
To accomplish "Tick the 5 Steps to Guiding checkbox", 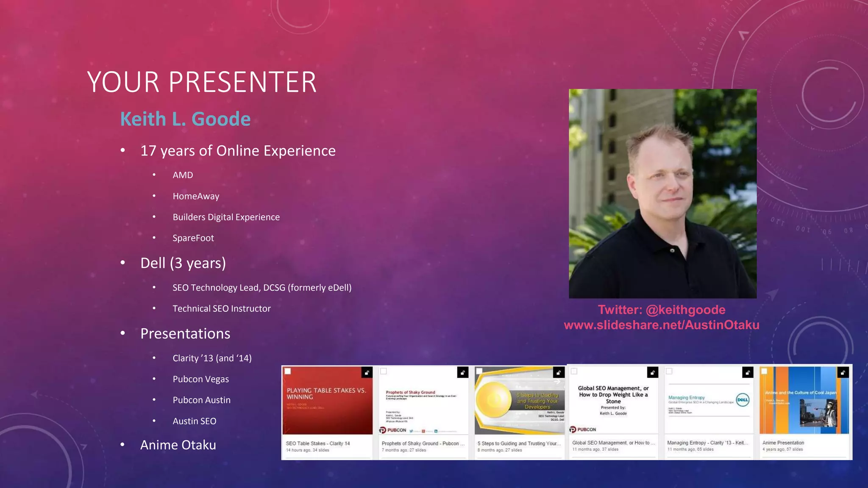I will (x=479, y=371).
